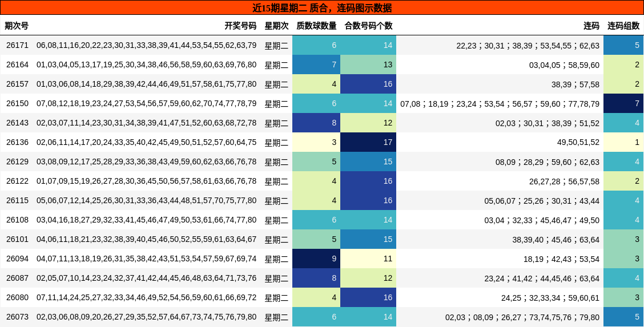Select issue number 26101
This screenshot has width=644, height=327.
tap(17, 239)
